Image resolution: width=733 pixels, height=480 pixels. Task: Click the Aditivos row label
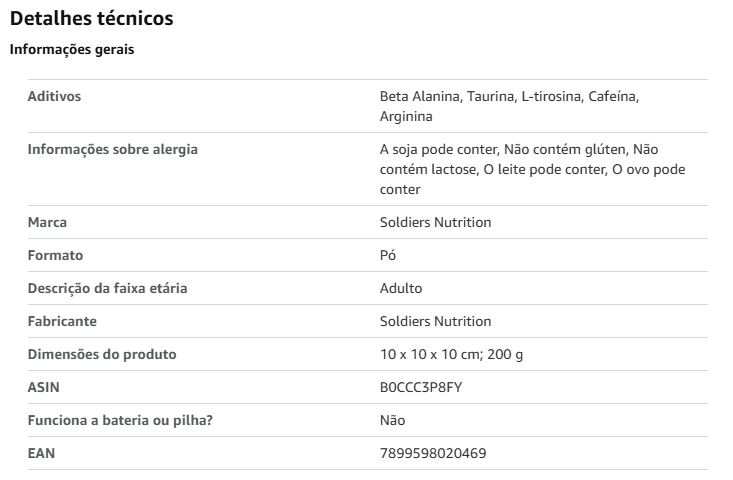[54, 96]
